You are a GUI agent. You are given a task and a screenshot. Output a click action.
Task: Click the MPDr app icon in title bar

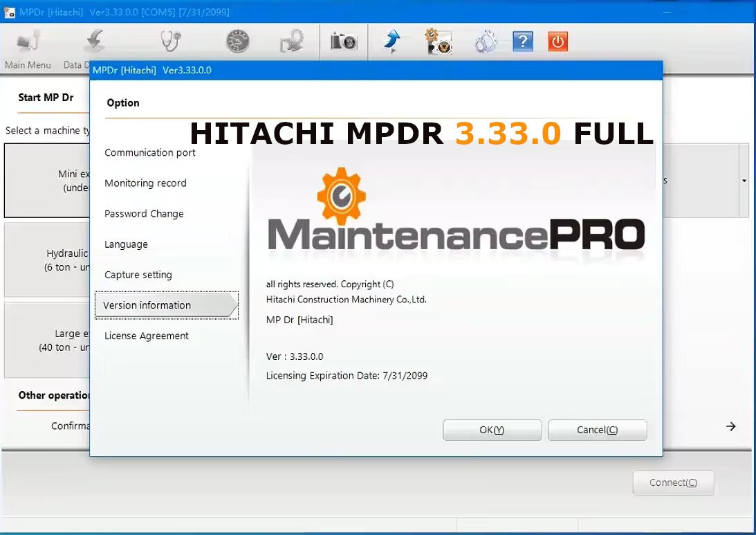[x=9, y=12]
